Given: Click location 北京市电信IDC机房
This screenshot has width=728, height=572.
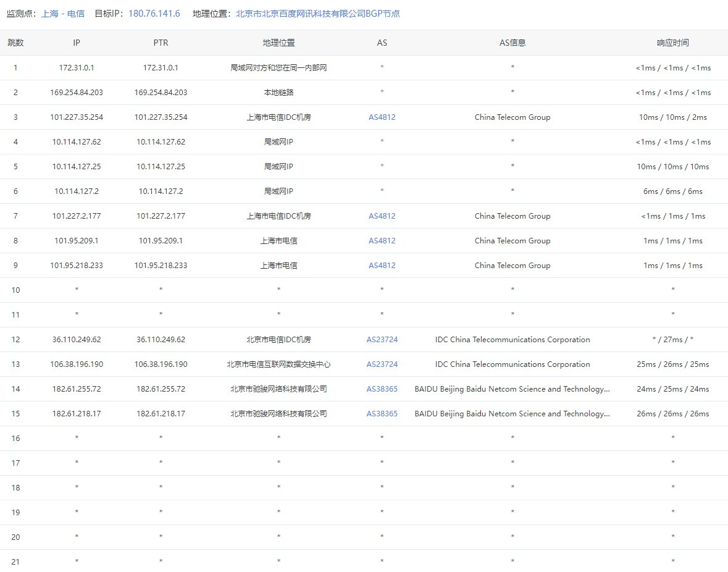Looking at the screenshot, I should coord(278,339).
